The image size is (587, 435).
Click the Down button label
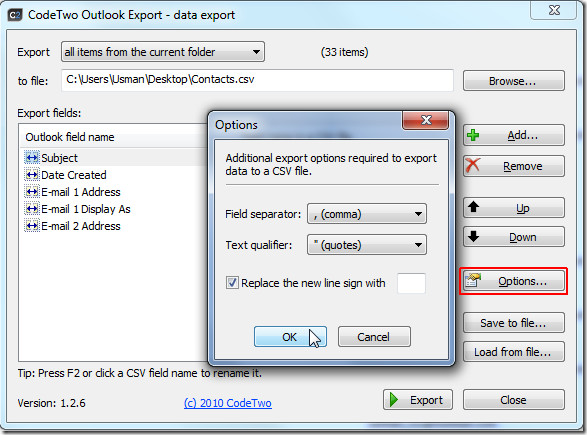point(523,237)
